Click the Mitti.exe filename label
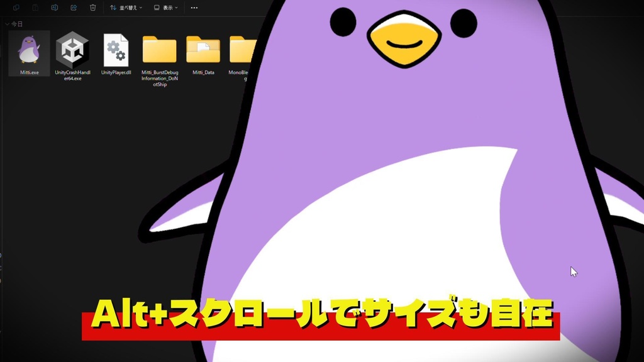Screen dimensions: 644x362 [x=28, y=71]
